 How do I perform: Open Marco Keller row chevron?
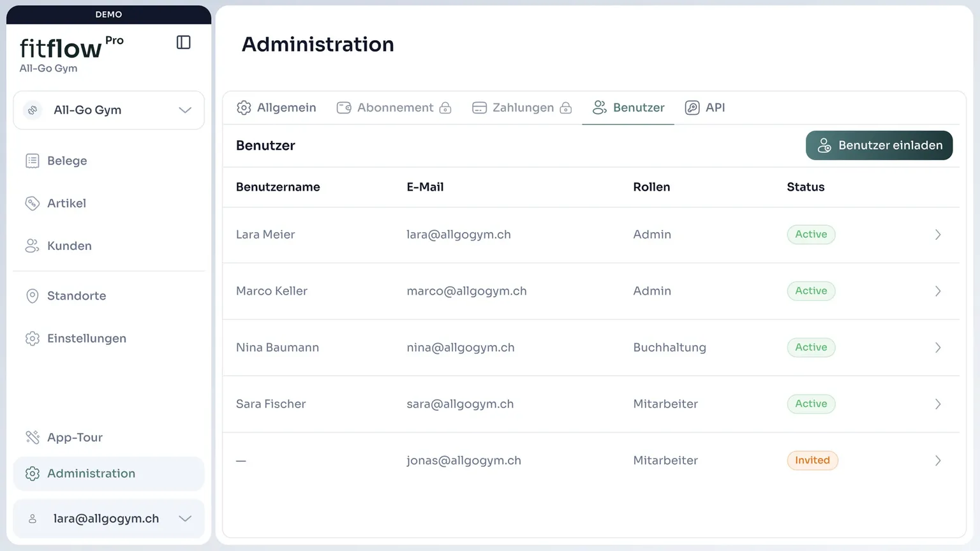[938, 291]
